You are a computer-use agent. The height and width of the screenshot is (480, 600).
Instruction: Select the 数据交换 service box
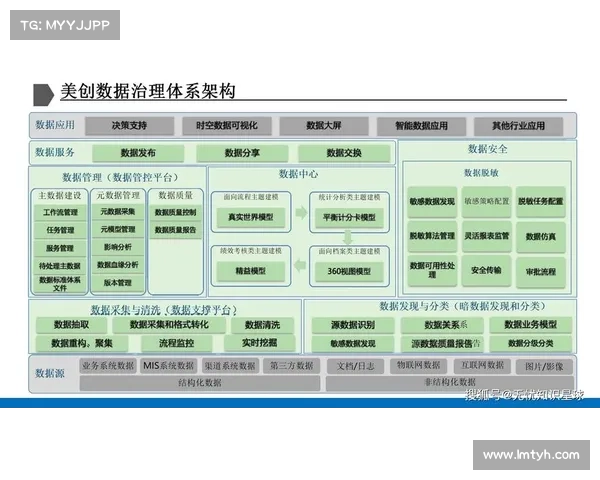pyautogui.click(x=344, y=153)
